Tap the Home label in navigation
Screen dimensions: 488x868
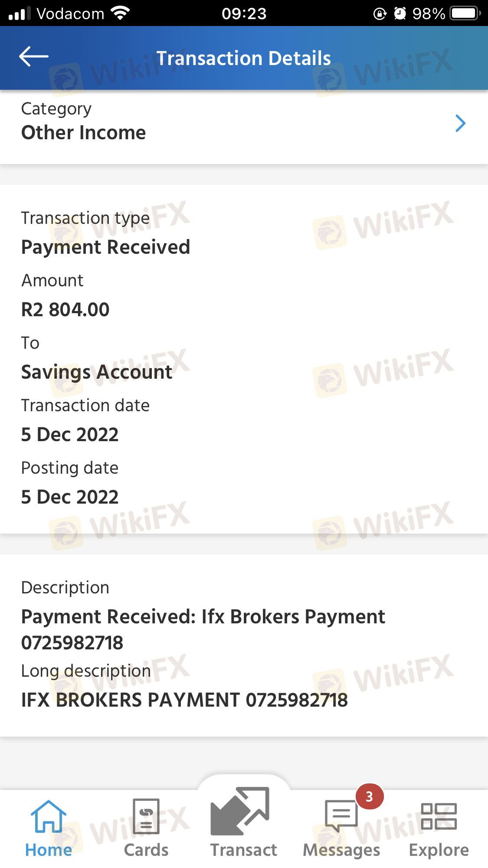click(48, 850)
